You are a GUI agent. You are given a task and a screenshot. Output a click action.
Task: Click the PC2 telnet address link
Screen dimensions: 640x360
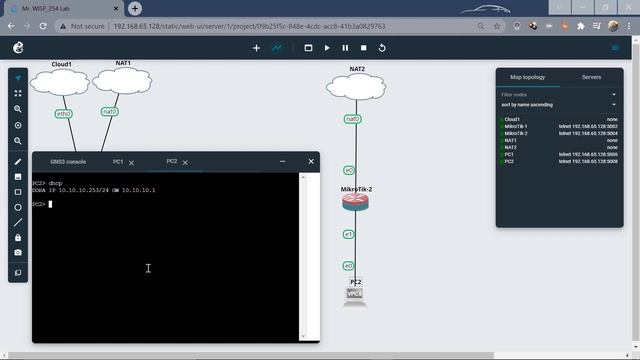[588, 161]
